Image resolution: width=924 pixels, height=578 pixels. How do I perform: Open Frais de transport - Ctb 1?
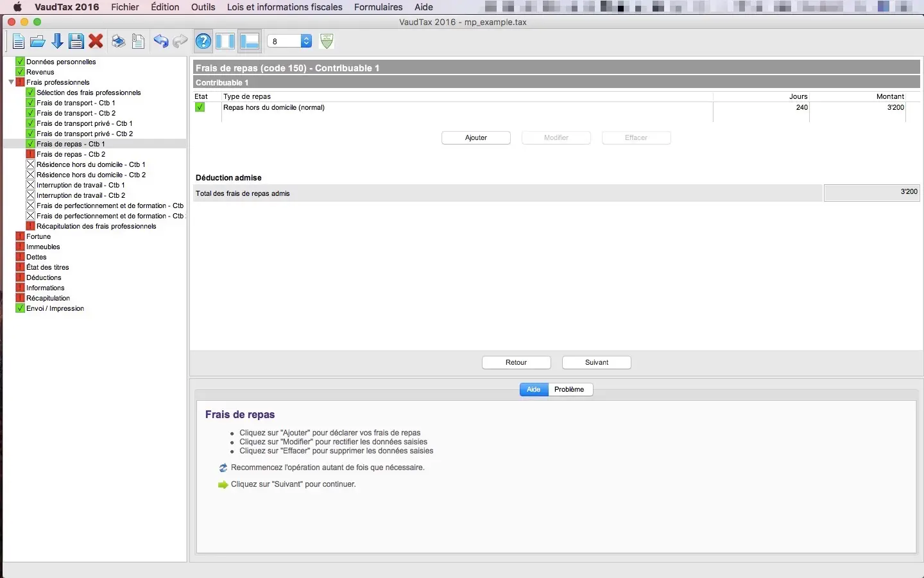coord(76,103)
